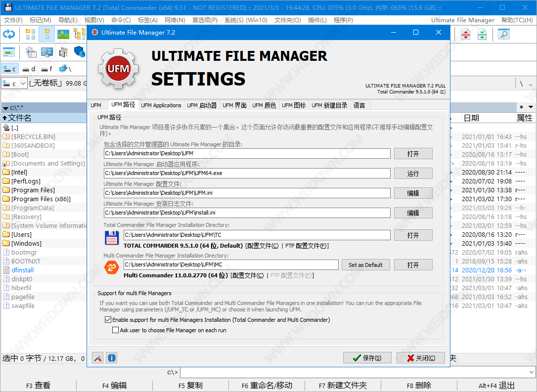The width and height of the screenshot is (537, 392).
Task: Open the control panel dashboard icon
Action: pos(47,52)
